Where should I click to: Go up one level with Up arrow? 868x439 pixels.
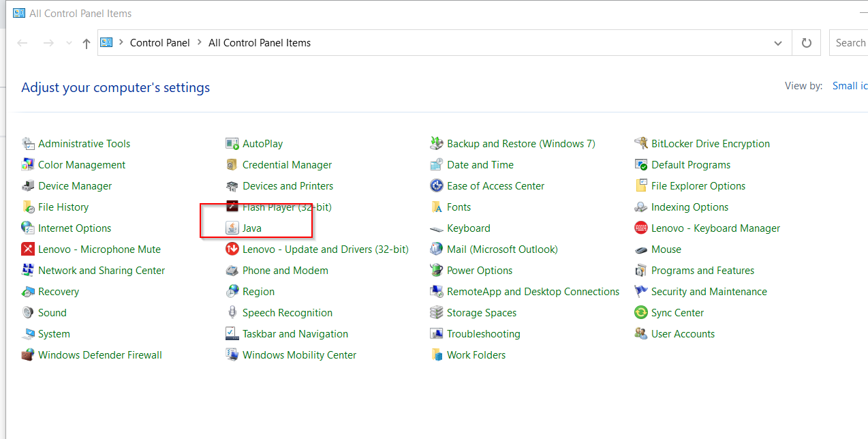pyautogui.click(x=86, y=43)
